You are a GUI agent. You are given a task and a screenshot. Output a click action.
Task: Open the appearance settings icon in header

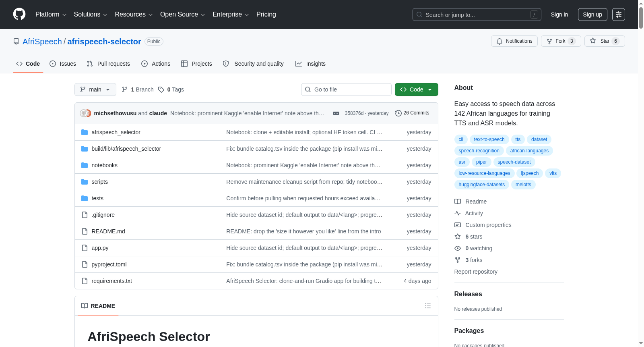[x=619, y=15]
